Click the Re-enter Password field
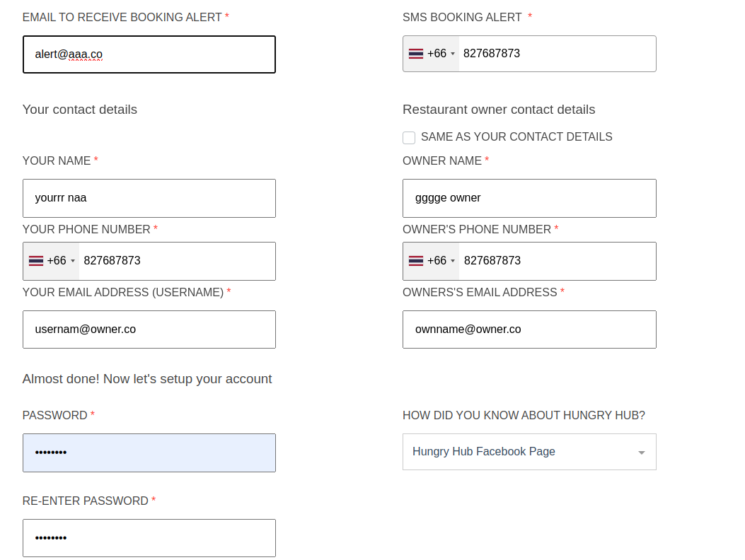745x560 pixels. pos(149,538)
